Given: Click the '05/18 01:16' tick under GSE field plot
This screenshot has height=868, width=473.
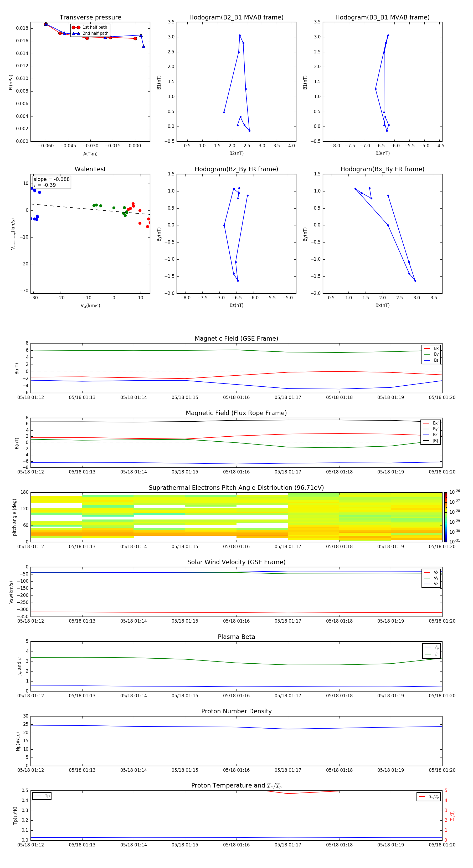Looking at the screenshot, I should pos(236,398).
